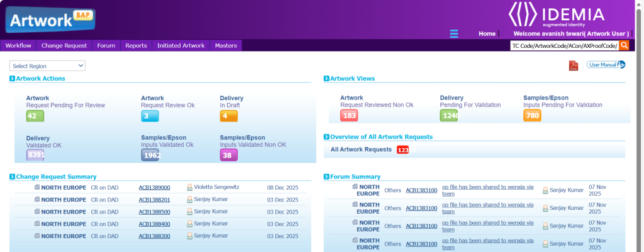Image resolution: width=644 pixels, height=252 pixels.
Task: Open the Initiated Artwork menu
Action: click(x=180, y=45)
